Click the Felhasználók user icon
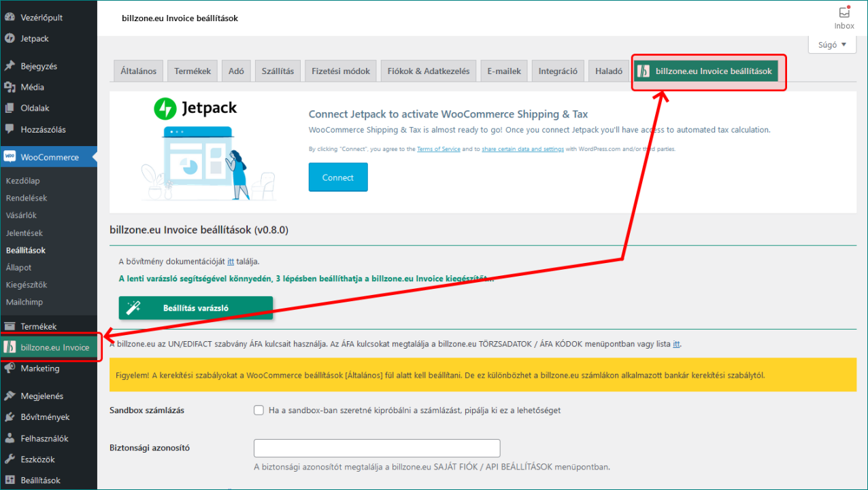The image size is (868, 490). pos(10,438)
